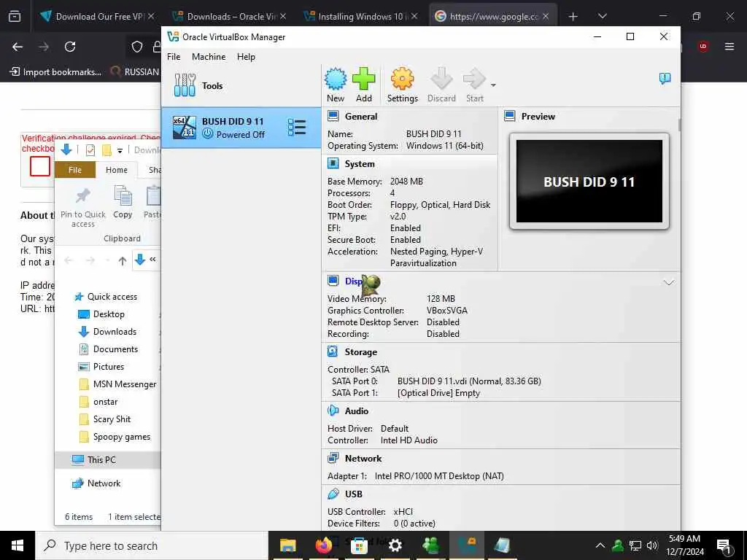Open the File menu in VirtualBox
747x560 pixels.
coord(174,57)
